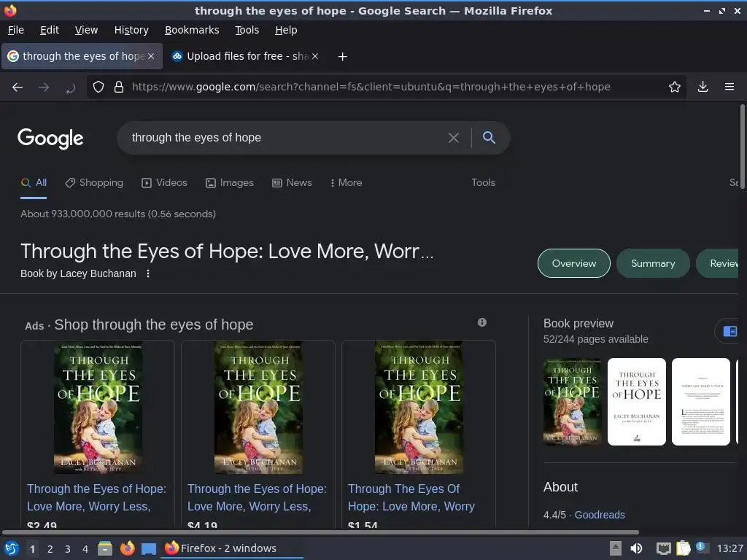This screenshot has width=747, height=560.
Task: Click the notification tray icon with the blue badge
Action: point(702,548)
